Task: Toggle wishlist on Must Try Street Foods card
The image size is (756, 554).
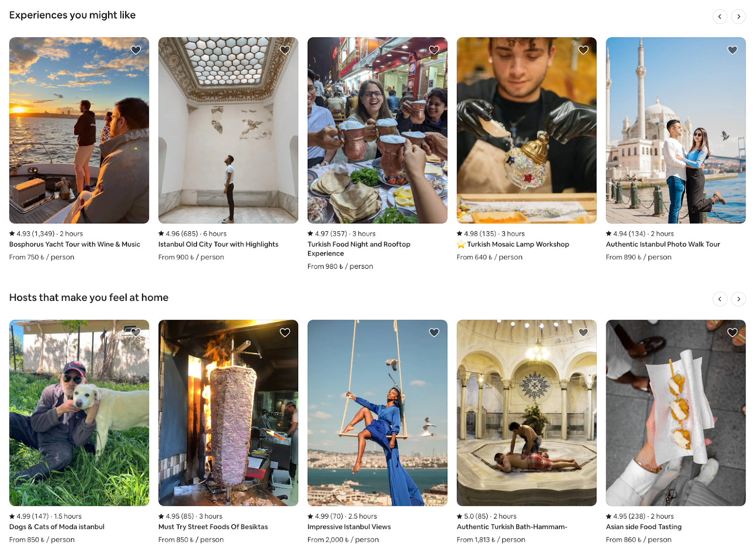Action: [285, 332]
